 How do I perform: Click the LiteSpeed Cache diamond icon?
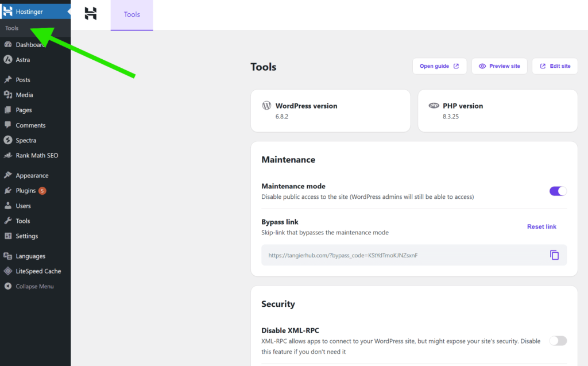click(x=8, y=271)
